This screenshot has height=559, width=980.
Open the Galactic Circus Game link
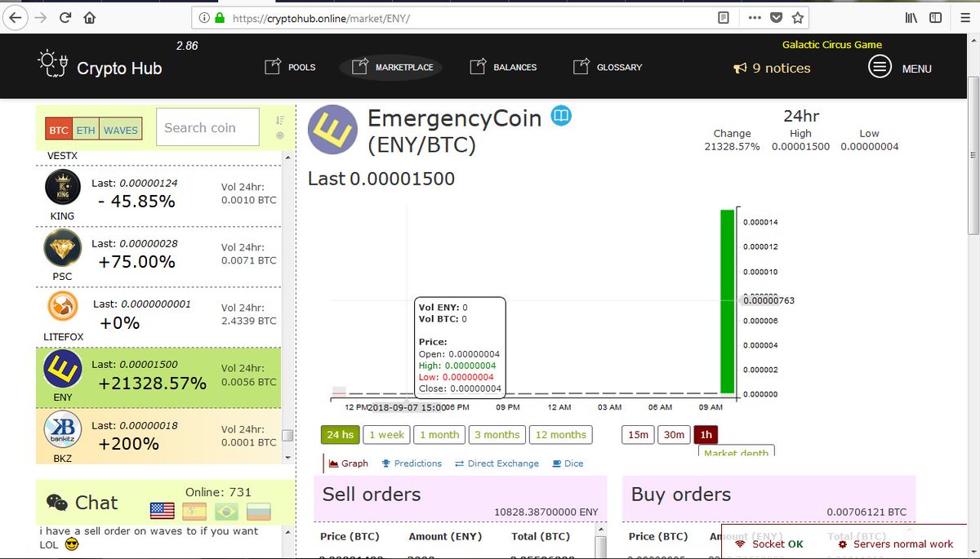tap(832, 45)
